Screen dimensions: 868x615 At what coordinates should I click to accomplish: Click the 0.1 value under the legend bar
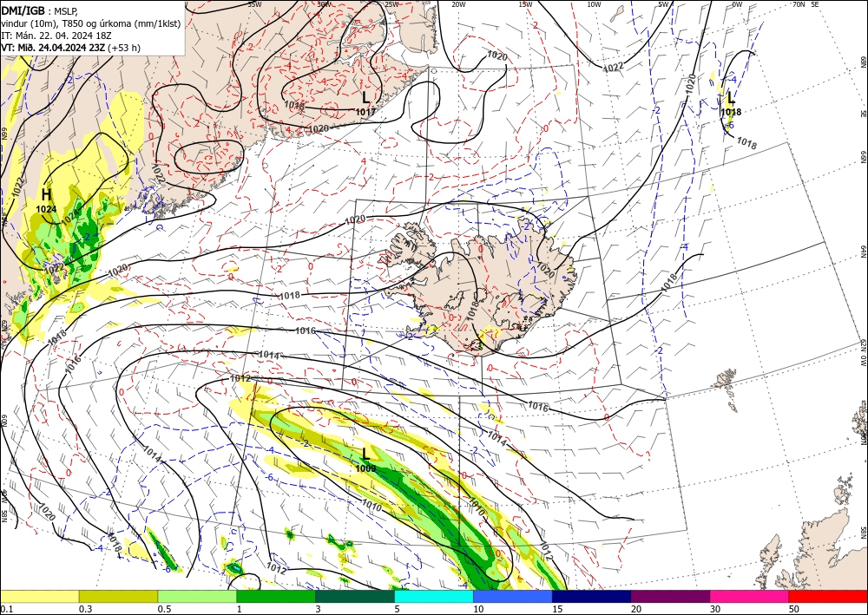point(5,609)
